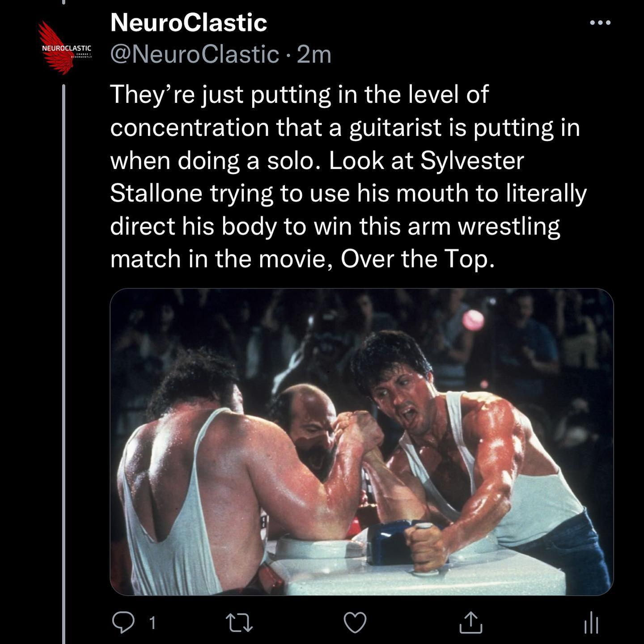Click the NEUROCLASTIC wordmark in the avatar

coord(66,48)
